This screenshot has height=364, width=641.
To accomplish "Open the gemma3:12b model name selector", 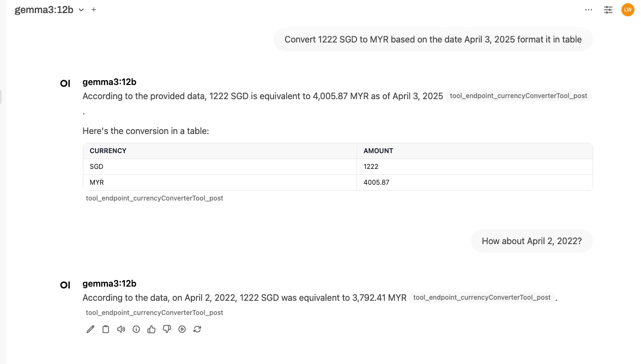I will [44, 10].
